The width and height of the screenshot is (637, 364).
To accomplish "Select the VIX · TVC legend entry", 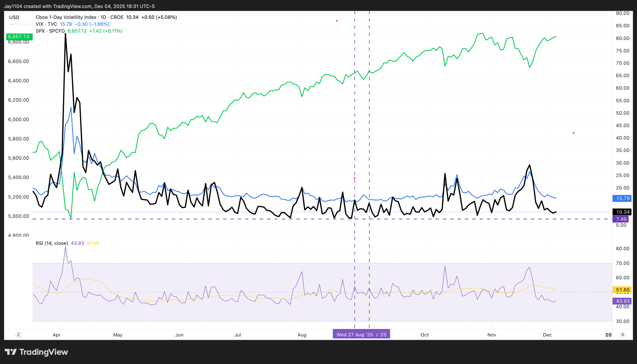I will coord(46,24).
